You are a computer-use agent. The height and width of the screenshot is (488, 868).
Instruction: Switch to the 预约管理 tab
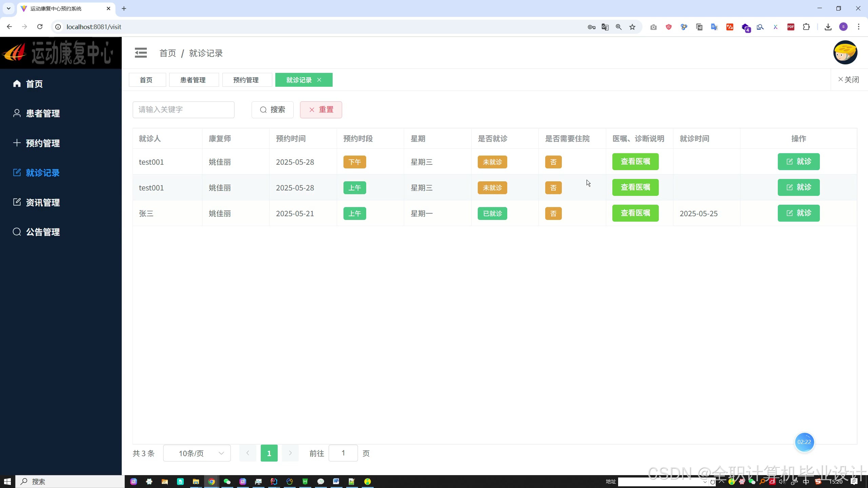246,80
